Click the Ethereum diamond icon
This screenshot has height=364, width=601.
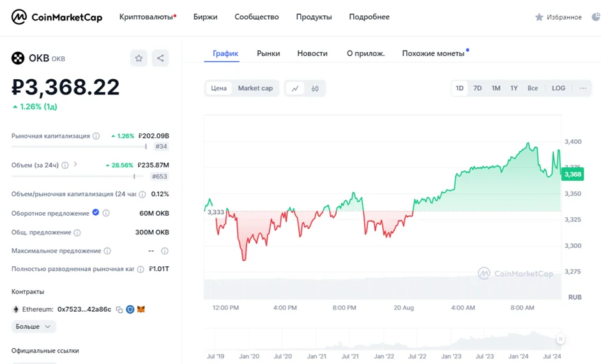coord(16,309)
